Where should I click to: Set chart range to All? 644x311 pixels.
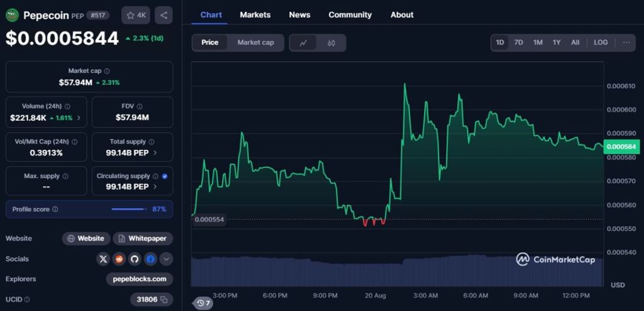click(575, 42)
